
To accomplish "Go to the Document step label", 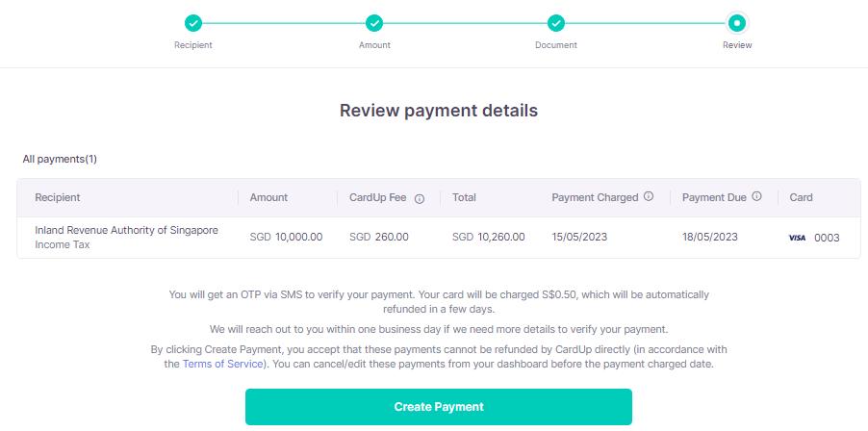I will tap(555, 45).
